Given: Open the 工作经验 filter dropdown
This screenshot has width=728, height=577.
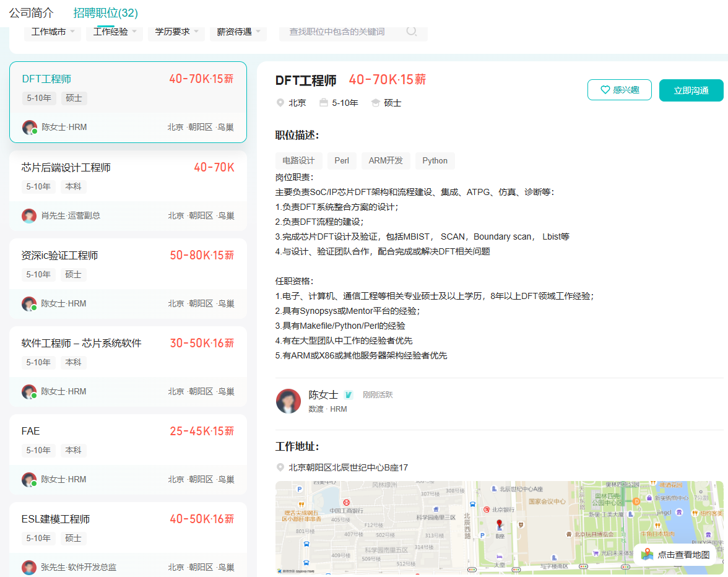Looking at the screenshot, I should tap(114, 32).
